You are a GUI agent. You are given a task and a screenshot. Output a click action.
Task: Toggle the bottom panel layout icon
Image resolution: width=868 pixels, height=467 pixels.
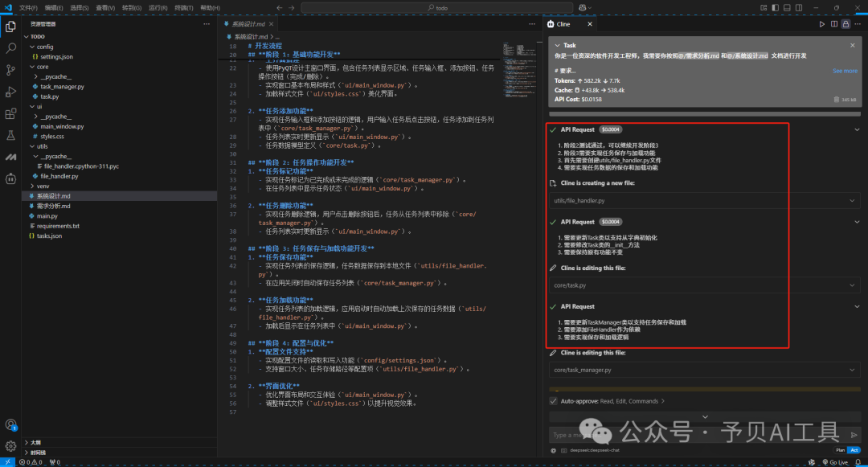click(x=787, y=8)
